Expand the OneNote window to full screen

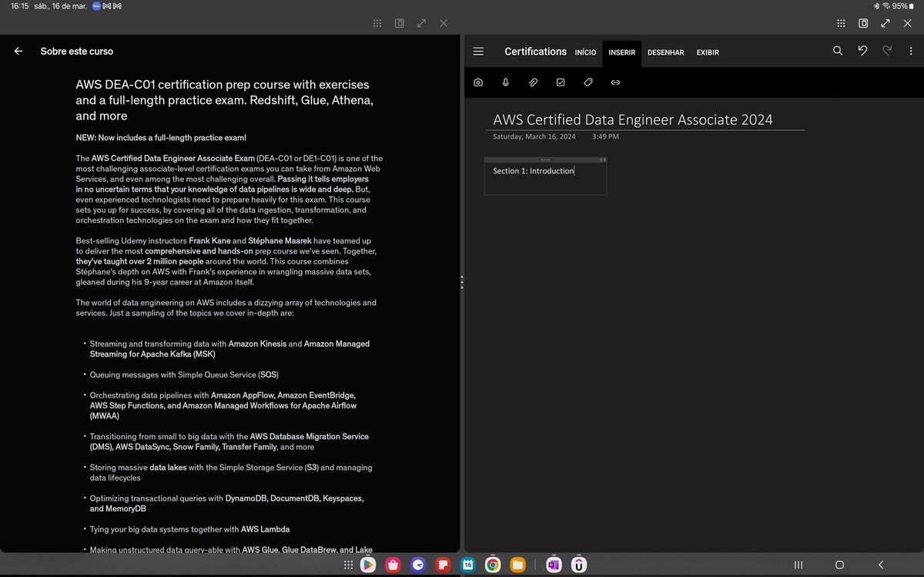[885, 23]
